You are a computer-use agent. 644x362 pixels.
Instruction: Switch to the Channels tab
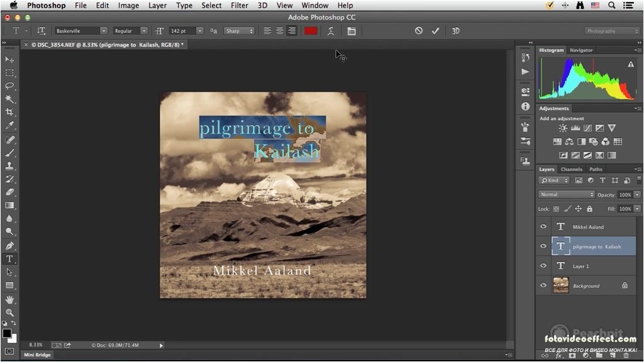point(571,169)
